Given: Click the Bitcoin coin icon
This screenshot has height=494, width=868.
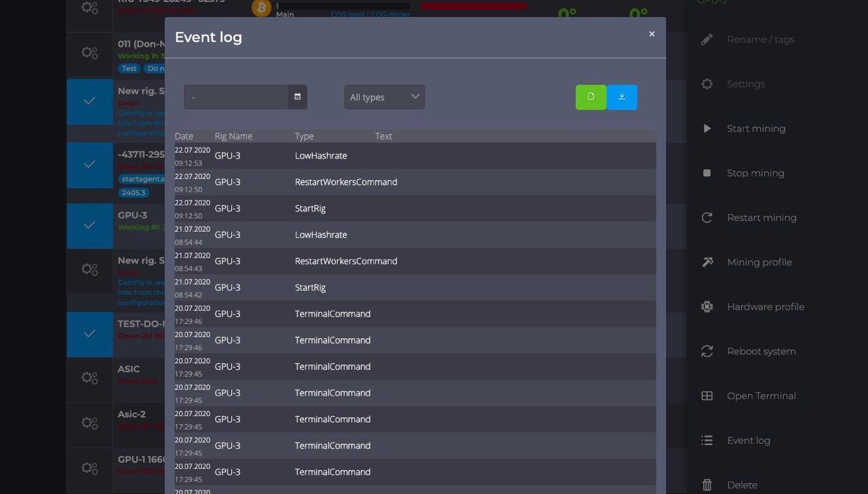Looking at the screenshot, I should [261, 8].
